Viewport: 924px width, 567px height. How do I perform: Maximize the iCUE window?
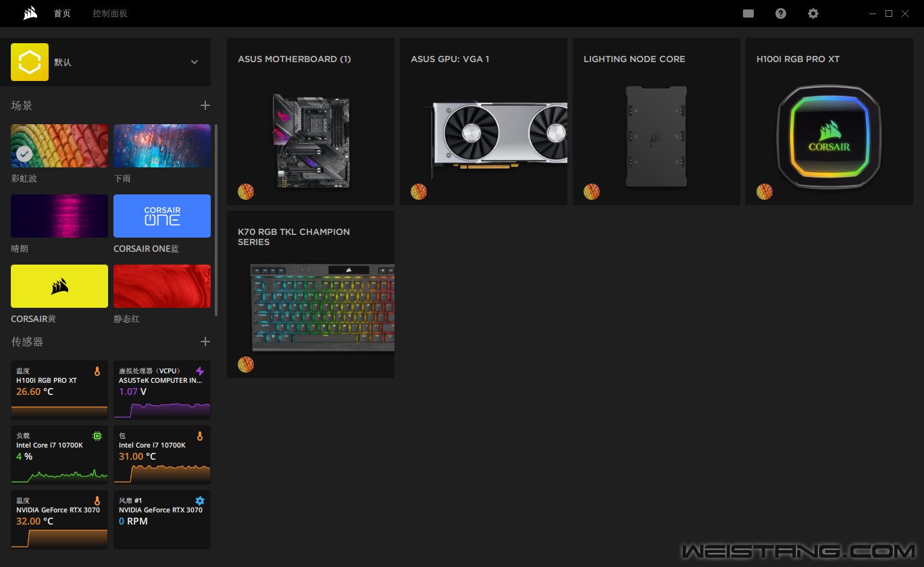coord(889,13)
